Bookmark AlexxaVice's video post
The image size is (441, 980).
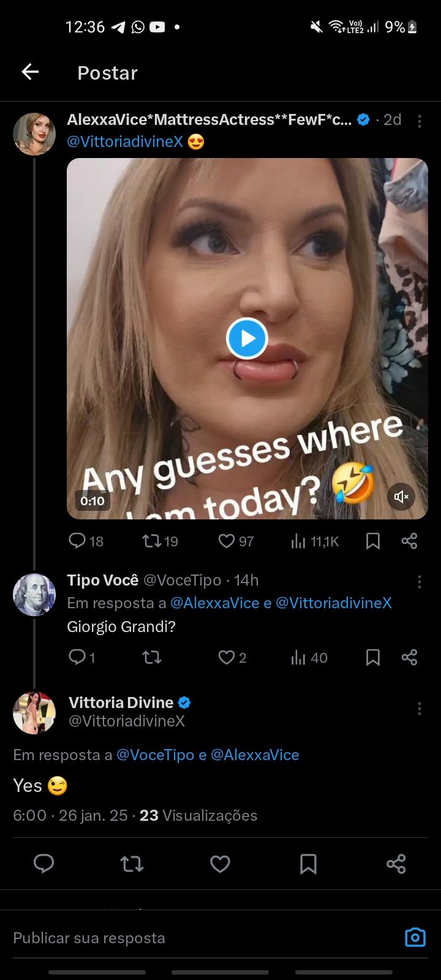pos(373,541)
